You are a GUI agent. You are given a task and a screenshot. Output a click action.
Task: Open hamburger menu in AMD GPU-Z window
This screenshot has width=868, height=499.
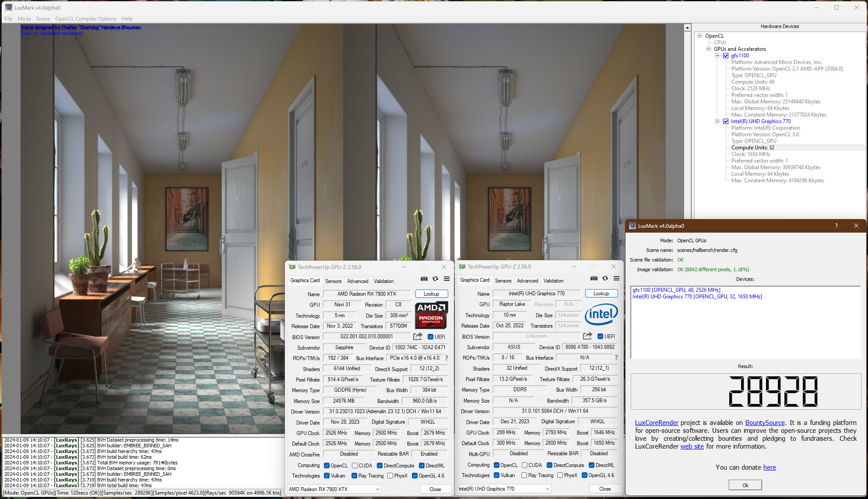pos(446,279)
